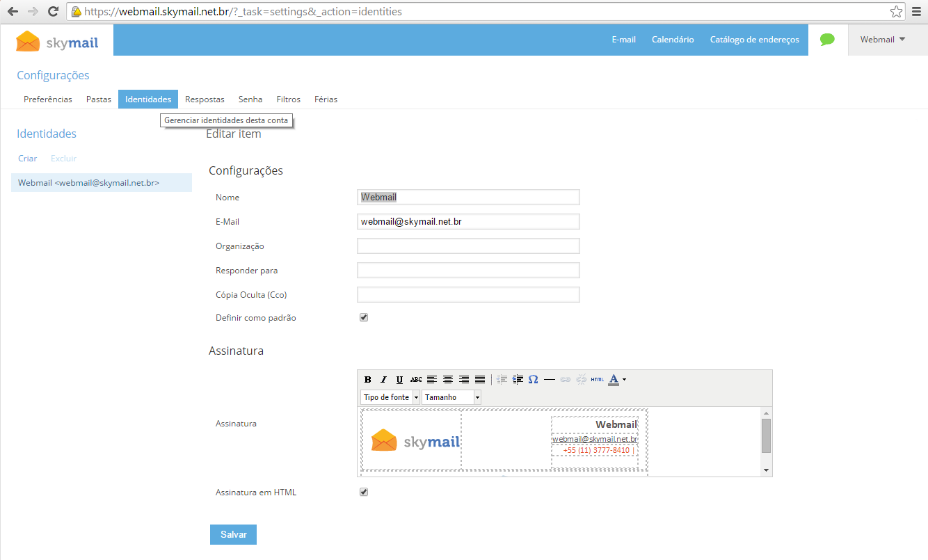Justify signature text fully
The image size is (928, 560).
coord(480,380)
